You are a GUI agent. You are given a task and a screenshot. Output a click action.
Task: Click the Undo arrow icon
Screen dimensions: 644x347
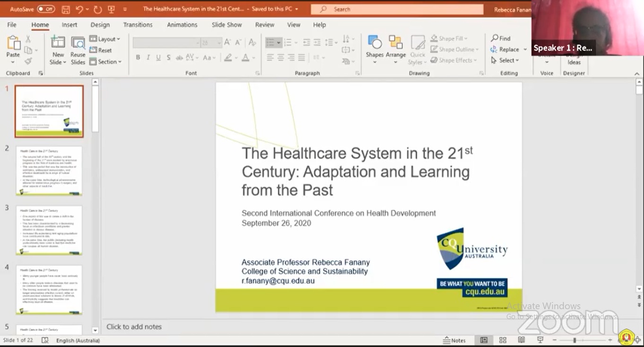pos(79,9)
